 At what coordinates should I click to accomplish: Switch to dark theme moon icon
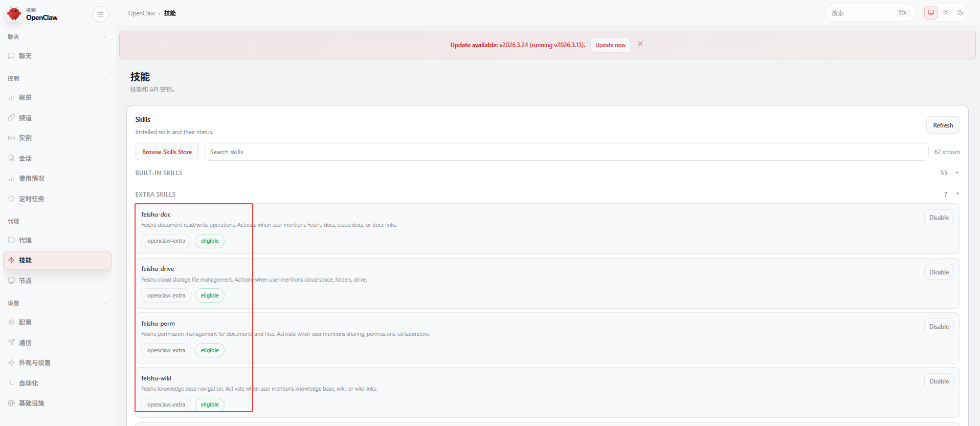tap(961, 13)
